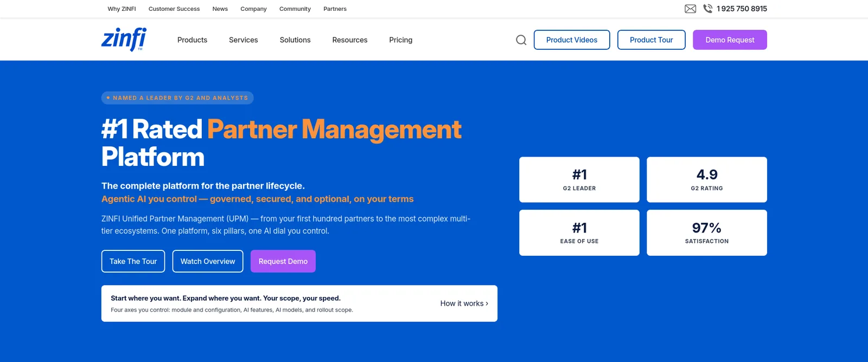Click the Take The Tour button

pos(133,261)
